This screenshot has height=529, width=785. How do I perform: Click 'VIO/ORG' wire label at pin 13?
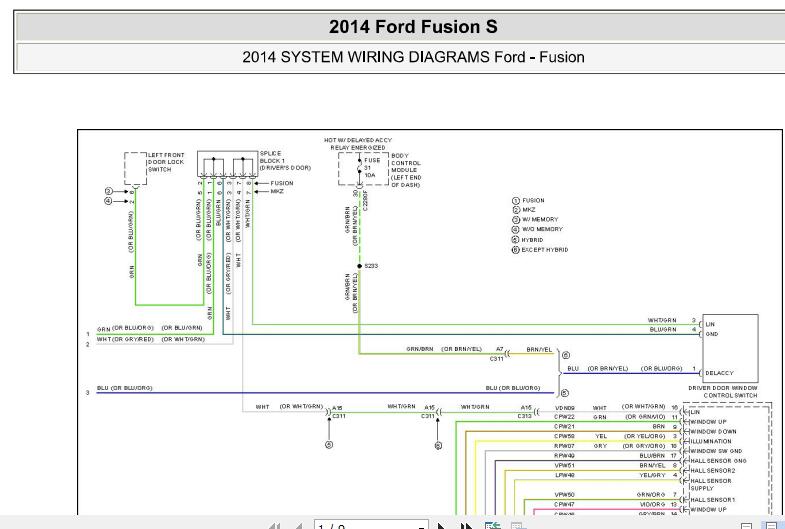pyautogui.click(x=652, y=504)
